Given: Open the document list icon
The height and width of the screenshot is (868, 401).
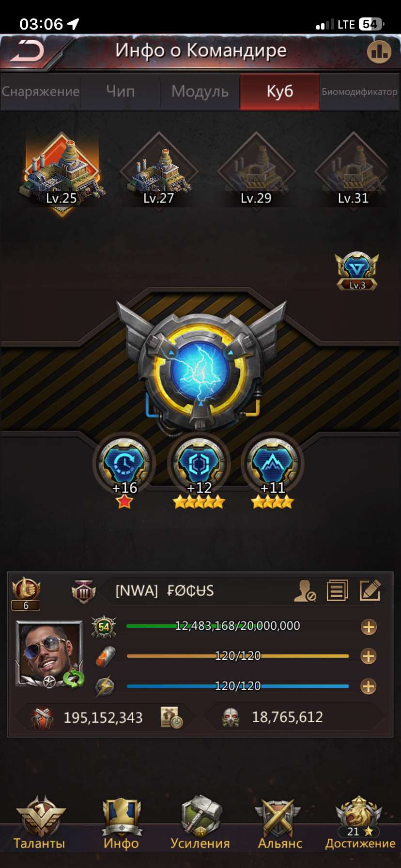Looking at the screenshot, I should point(338,590).
